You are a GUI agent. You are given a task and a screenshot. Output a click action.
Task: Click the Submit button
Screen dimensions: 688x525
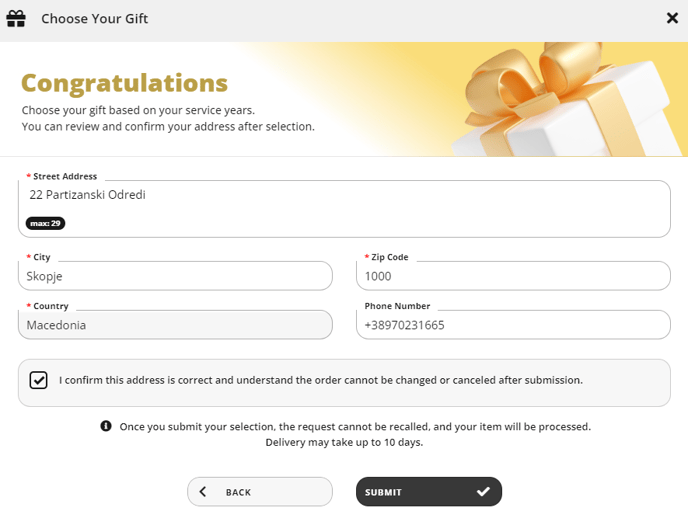pos(429,492)
